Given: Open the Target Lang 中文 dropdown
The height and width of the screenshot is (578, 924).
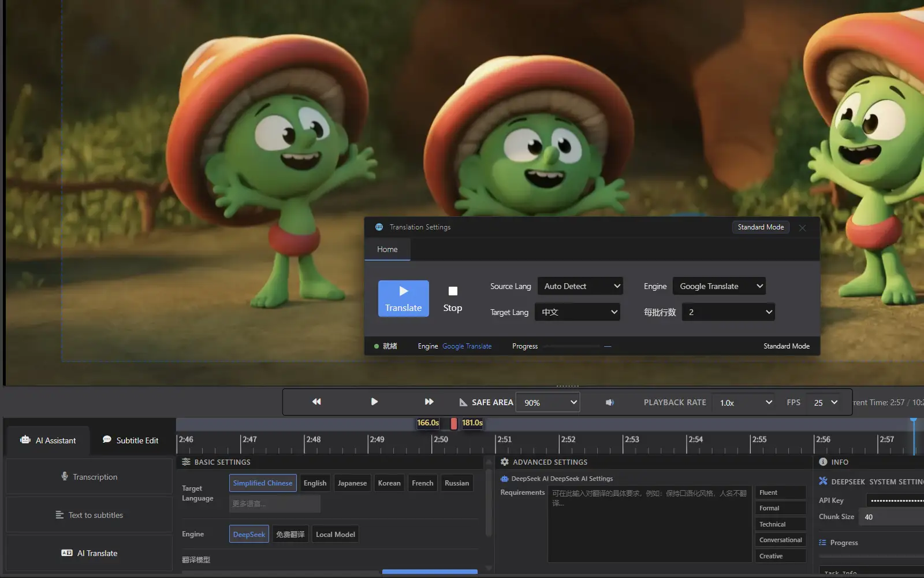Looking at the screenshot, I should pos(577,312).
